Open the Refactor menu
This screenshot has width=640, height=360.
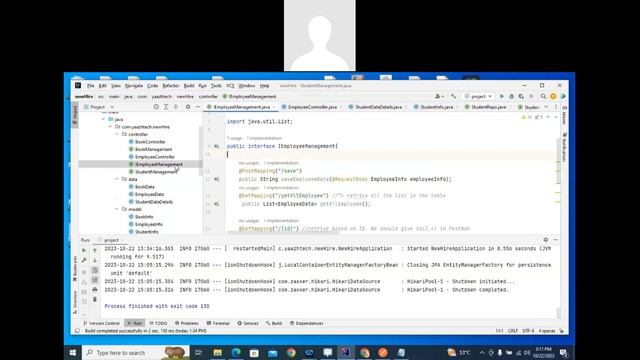(171, 86)
